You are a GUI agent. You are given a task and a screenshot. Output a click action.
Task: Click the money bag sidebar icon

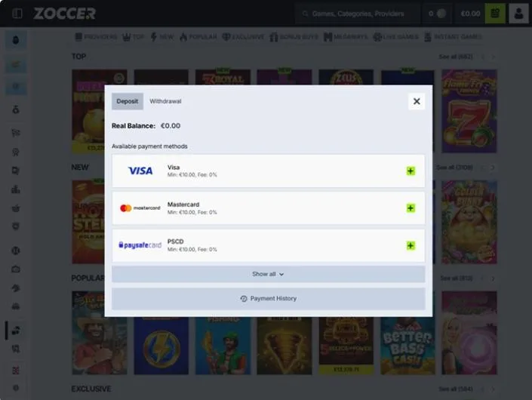(x=16, y=109)
